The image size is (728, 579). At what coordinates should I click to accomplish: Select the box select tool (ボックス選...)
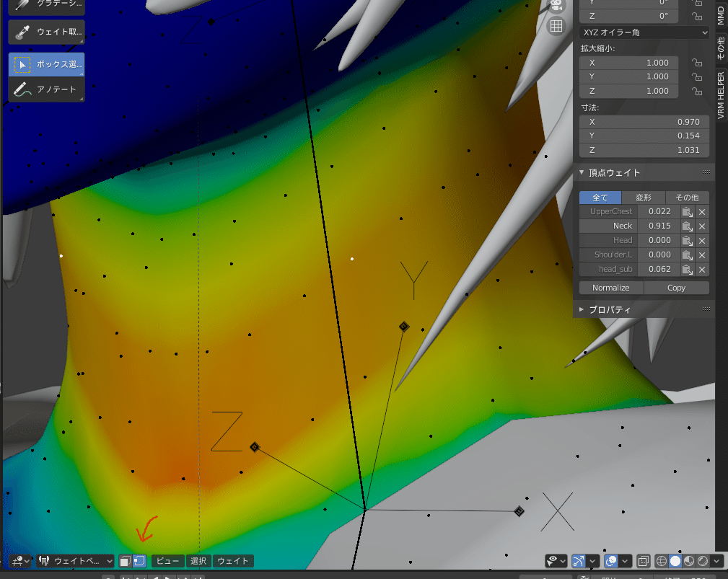[x=46, y=64]
